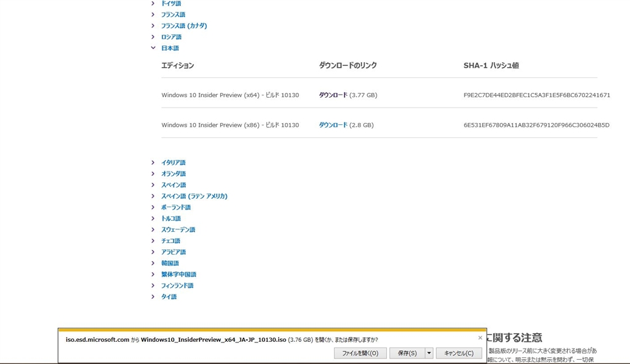Expand the トルコ語 chevron

[153, 218]
